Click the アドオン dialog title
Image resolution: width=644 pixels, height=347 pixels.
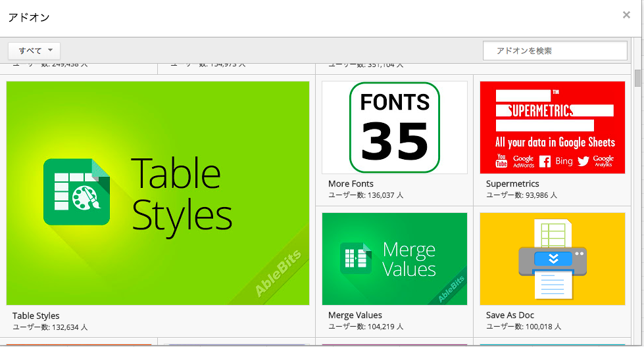coord(29,17)
